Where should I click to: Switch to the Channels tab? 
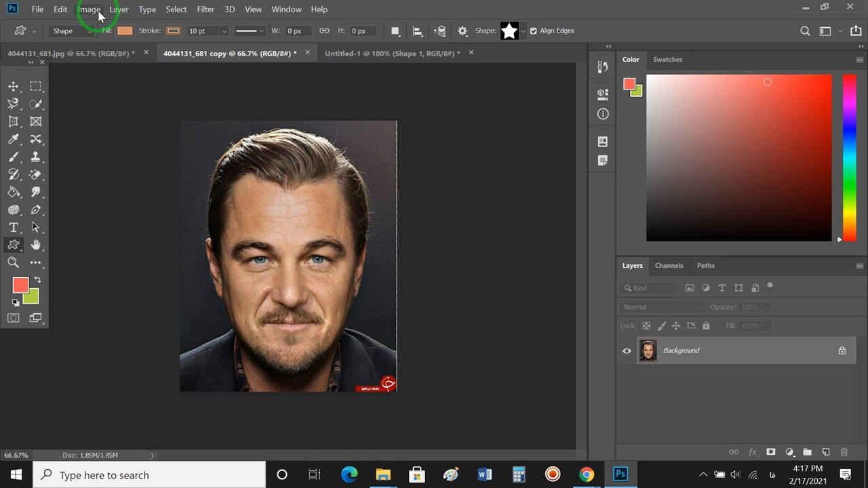[x=669, y=266]
